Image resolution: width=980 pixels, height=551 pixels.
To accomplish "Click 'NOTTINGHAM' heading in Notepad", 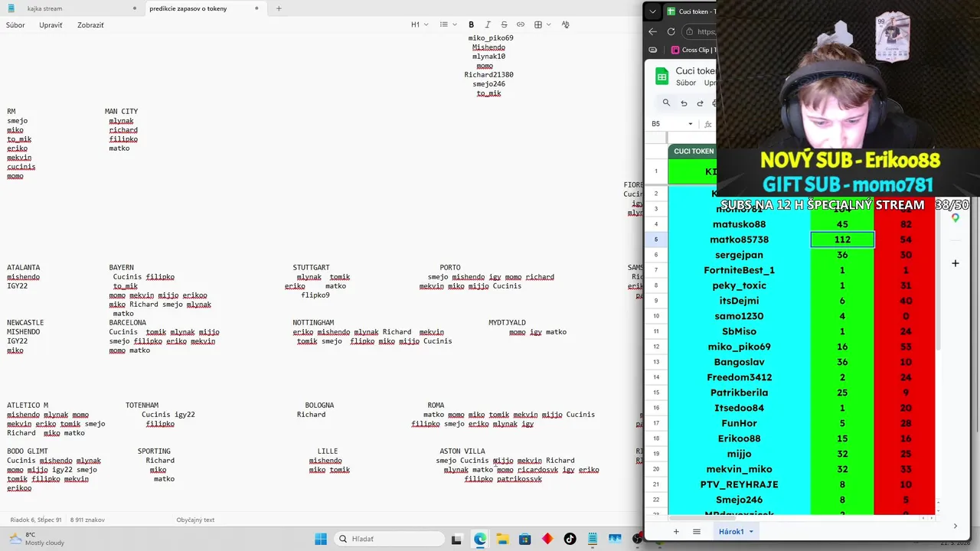I will pyautogui.click(x=313, y=323).
